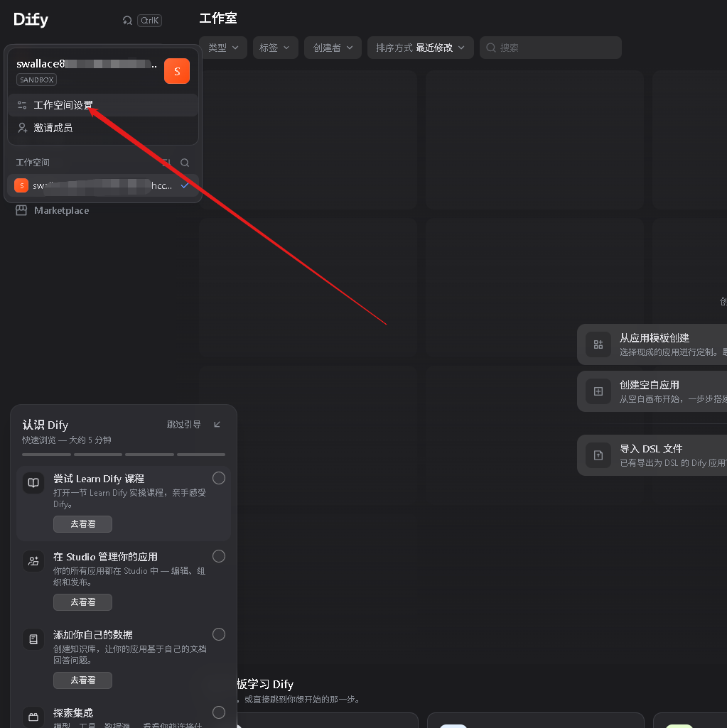The width and height of the screenshot is (727, 728).
Task: Click 跳过引导 to skip the guide
Action: (184, 424)
